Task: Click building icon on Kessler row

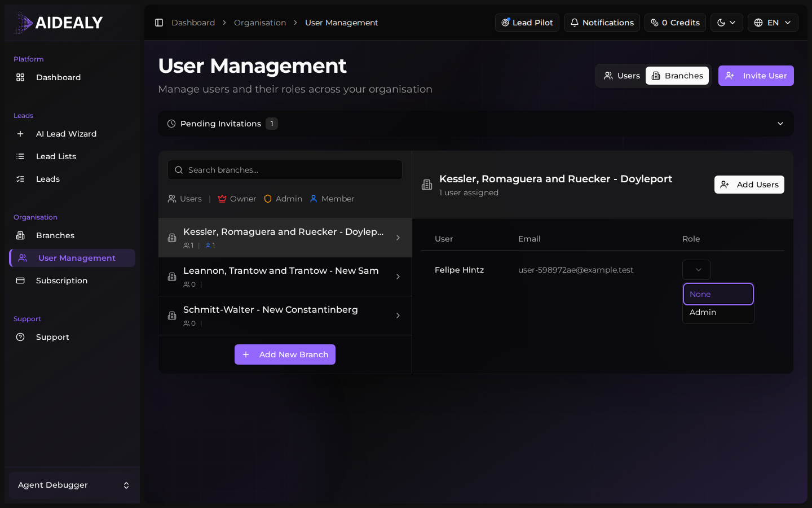Action: click(x=172, y=238)
